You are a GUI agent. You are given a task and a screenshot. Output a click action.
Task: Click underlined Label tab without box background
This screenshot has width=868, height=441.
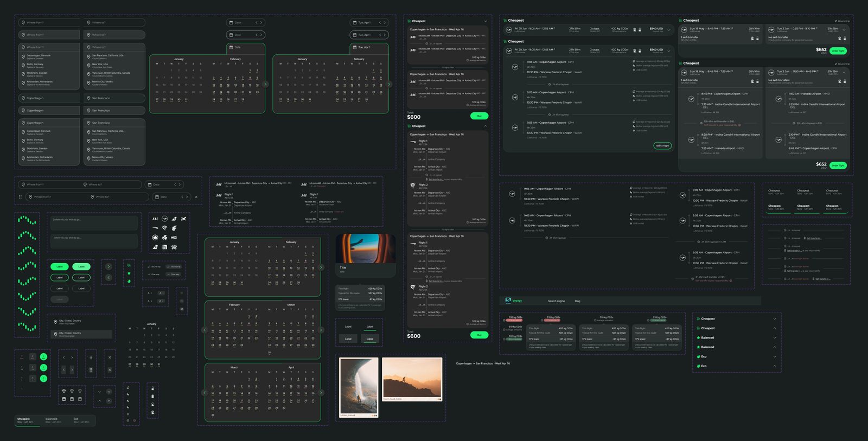click(x=370, y=327)
